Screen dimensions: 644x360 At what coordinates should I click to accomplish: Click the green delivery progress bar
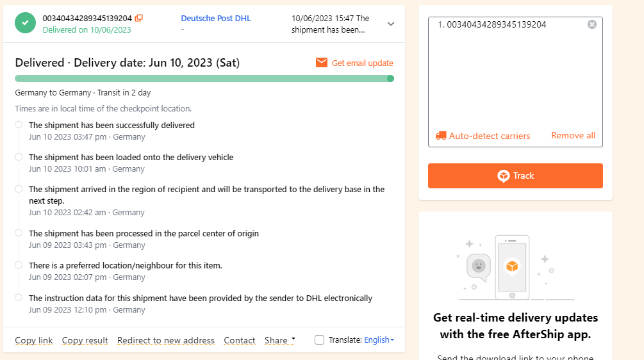click(204, 79)
